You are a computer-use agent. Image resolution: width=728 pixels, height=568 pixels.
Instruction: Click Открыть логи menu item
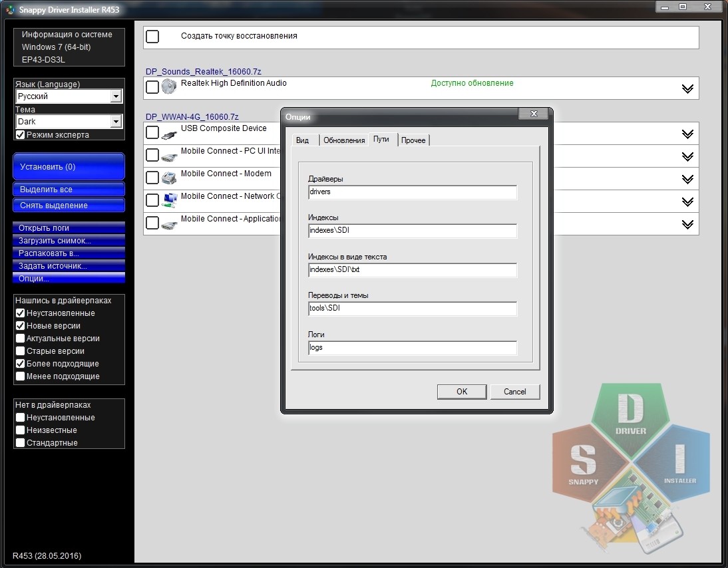pyautogui.click(x=69, y=228)
